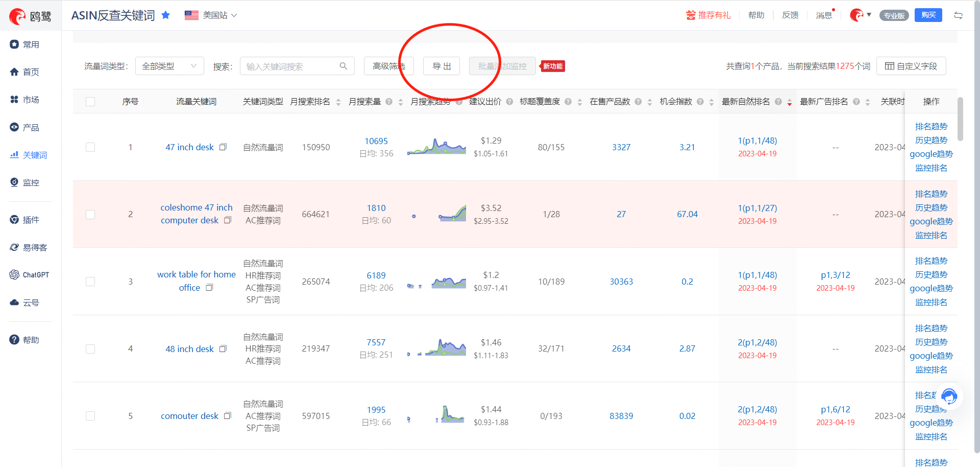Click the 鸥鹭 logo icon
The image size is (980, 467).
pyautogui.click(x=17, y=17)
